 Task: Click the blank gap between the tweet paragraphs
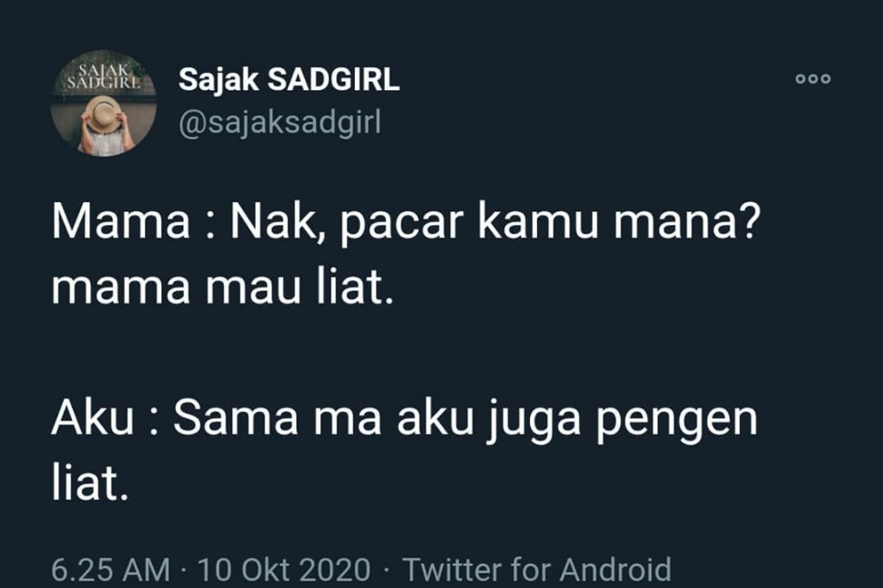(x=406, y=353)
